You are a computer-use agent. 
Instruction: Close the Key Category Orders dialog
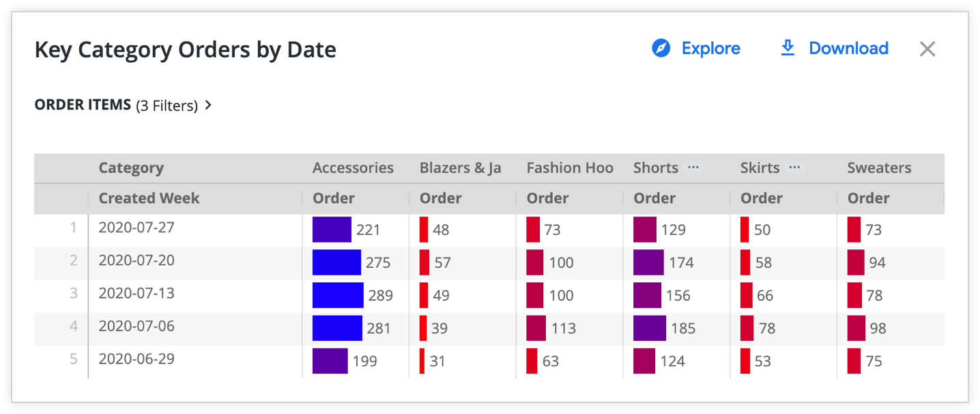(927, 49)
